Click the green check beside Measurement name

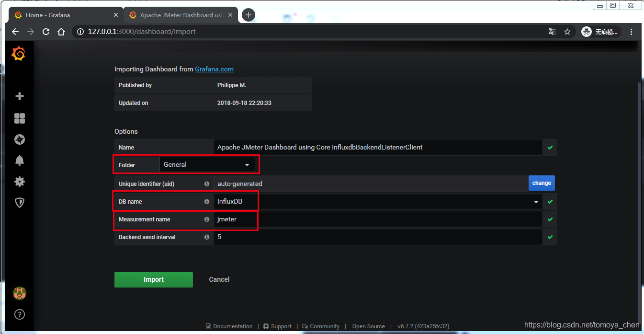pos(550,219)
